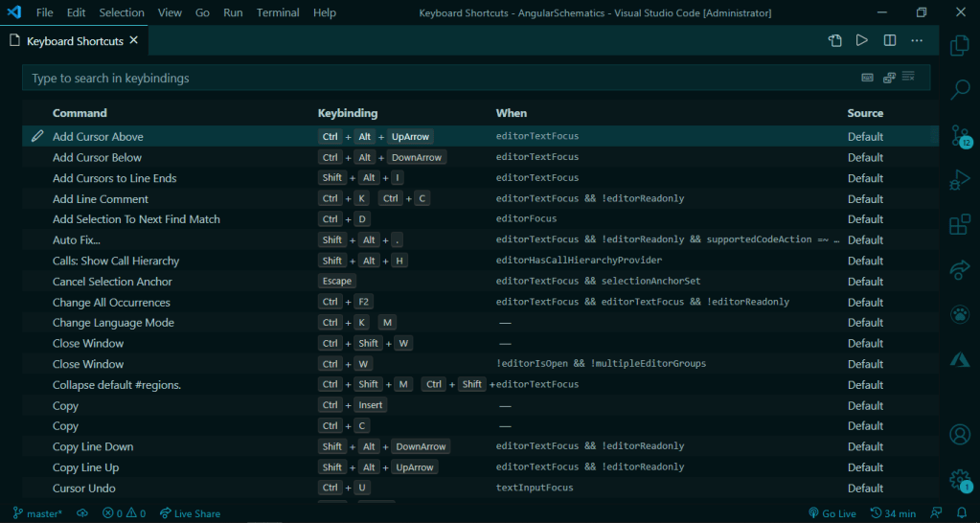
Task: Open the Selection menu
Action: pos(122,13)
